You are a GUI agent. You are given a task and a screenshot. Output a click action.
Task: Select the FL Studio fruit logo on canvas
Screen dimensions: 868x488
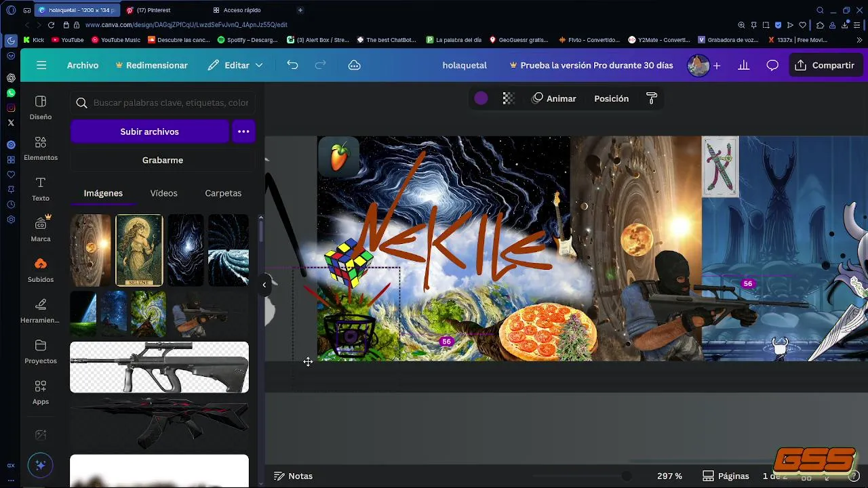338,157
